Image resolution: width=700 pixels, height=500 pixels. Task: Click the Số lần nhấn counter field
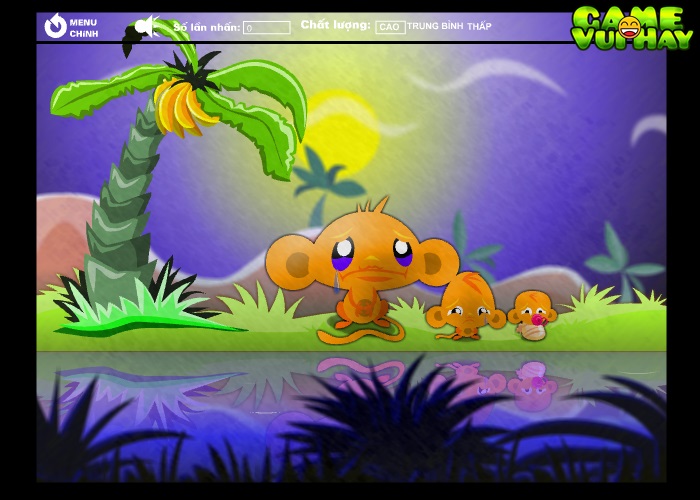(267, 28)
